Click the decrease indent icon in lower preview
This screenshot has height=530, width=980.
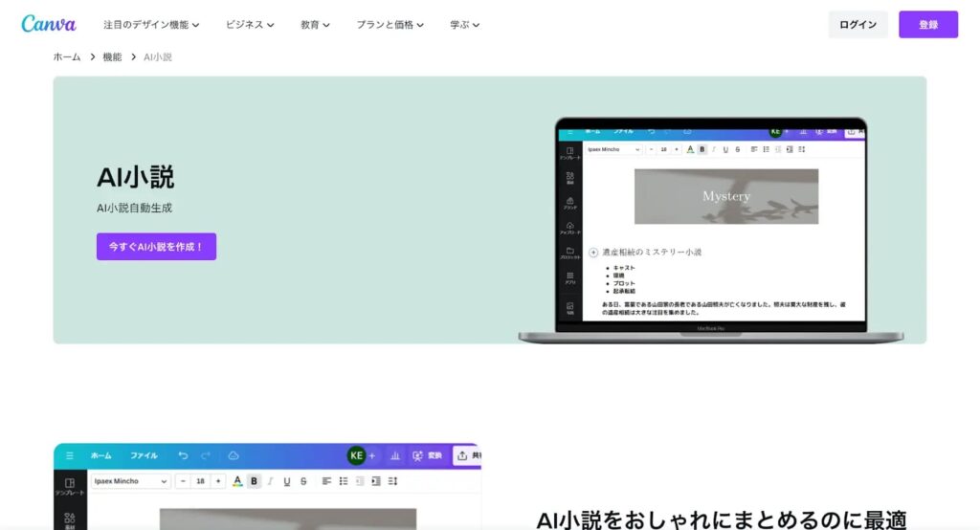[360, 481]
